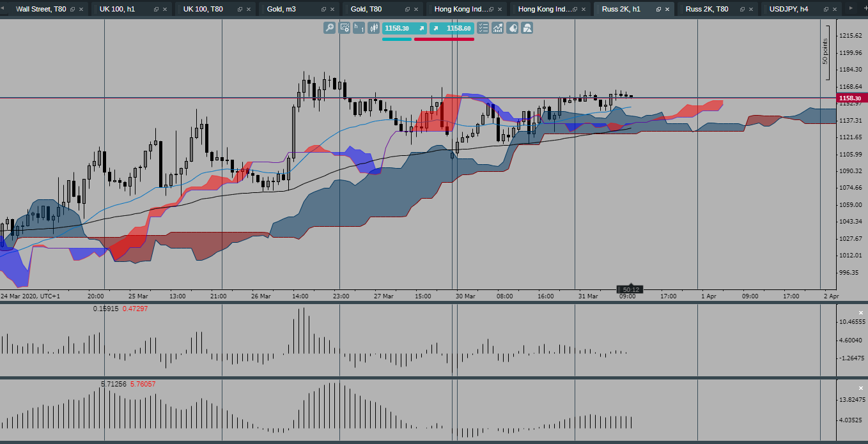Image resolution: width=868 pixels, height=444 pixels.
Task: Close the lower indicator panel
Action: coord(860,388)
